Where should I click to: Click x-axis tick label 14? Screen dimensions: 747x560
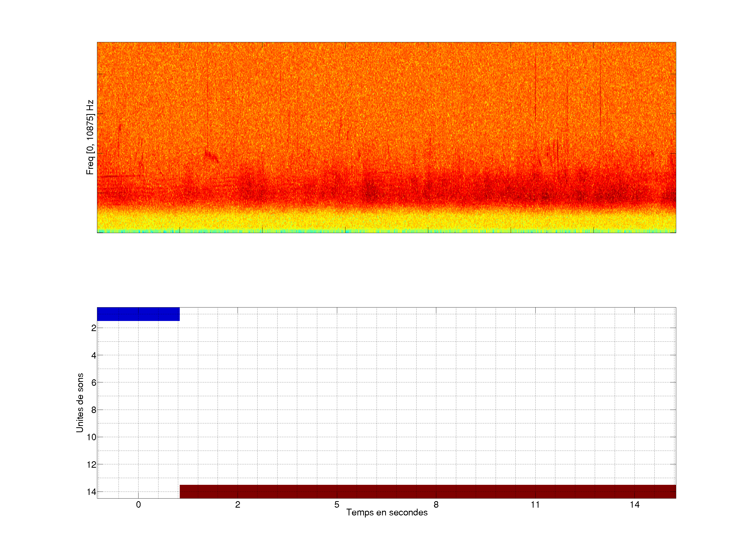coord(634,505)
